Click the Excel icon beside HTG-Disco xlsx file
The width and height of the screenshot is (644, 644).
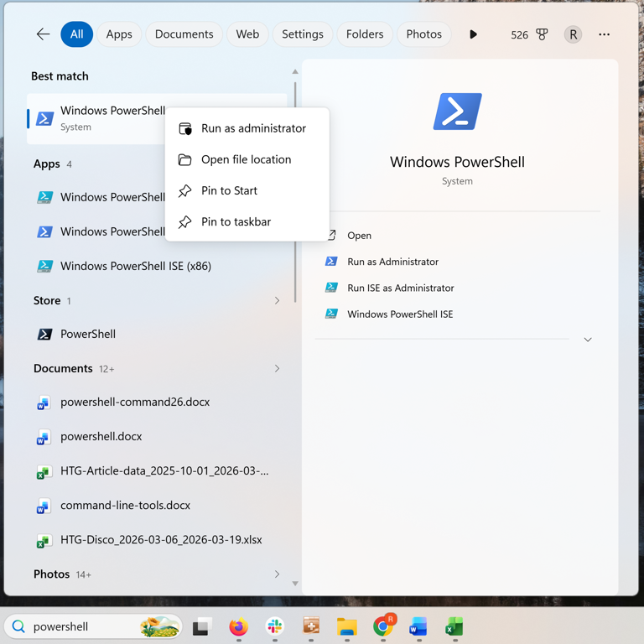point(44,541)
